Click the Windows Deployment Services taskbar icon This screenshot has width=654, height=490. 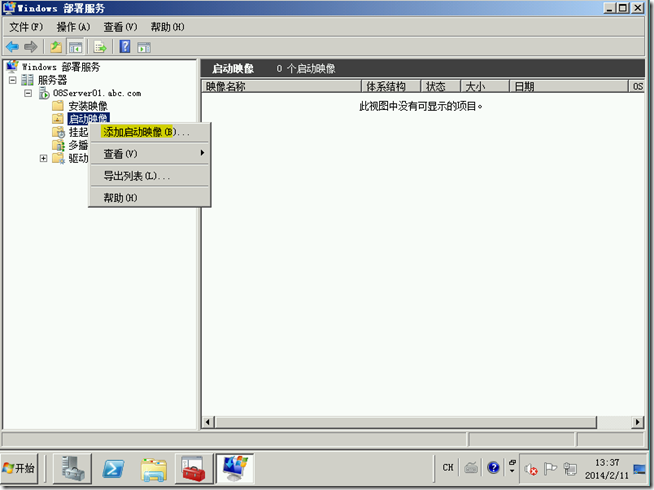235,468
